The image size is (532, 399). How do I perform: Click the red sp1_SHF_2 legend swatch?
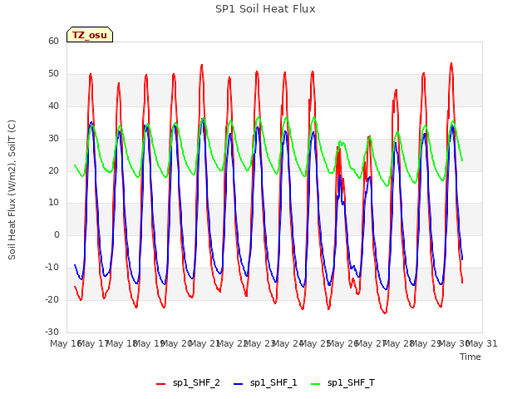click(160, 384)
